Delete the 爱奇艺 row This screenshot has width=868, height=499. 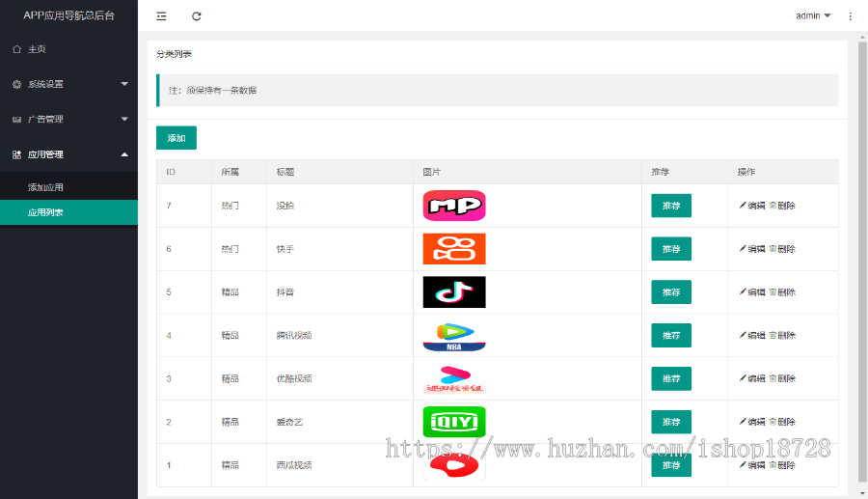pos(781,422)
